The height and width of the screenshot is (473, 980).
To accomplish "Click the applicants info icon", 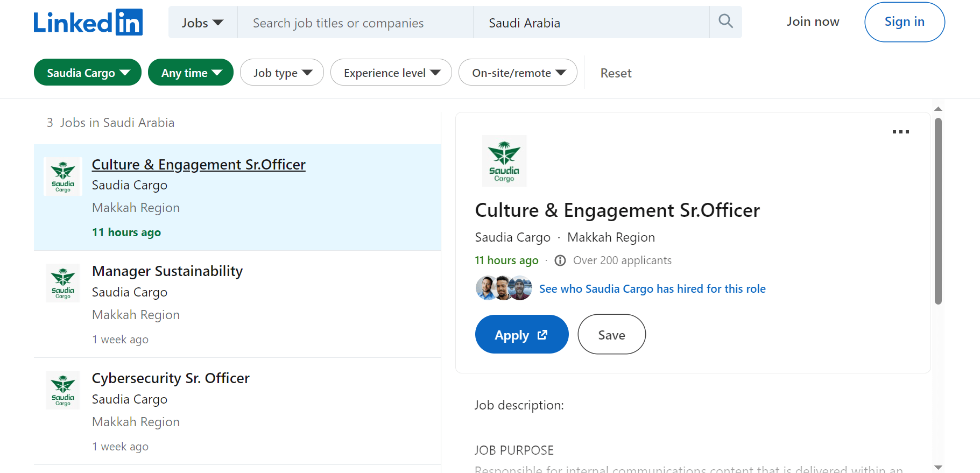I will (560, 260).
